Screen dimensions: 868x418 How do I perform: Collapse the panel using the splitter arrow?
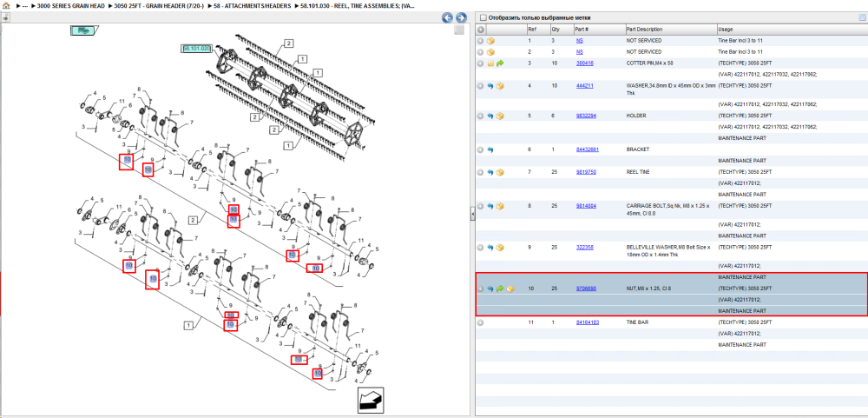point(473,215)
